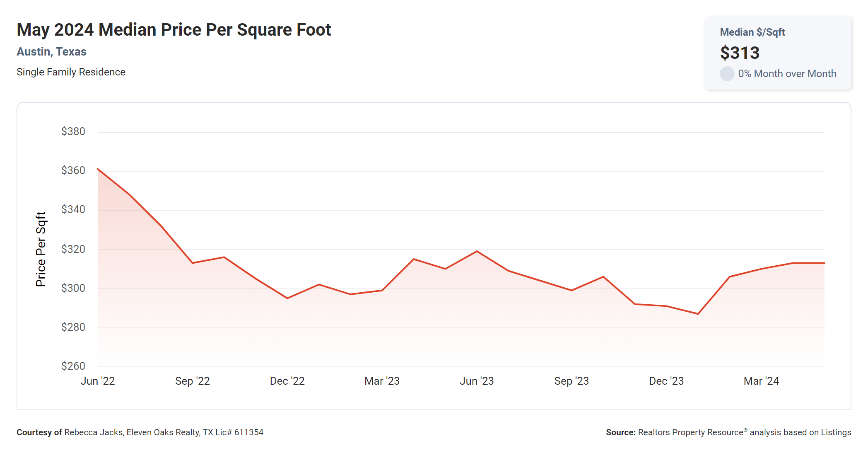This screenshot has width=868, height=456.
Task: Click the $260 y-axis label
Action: pyautogui.click(x=73, y=366)
